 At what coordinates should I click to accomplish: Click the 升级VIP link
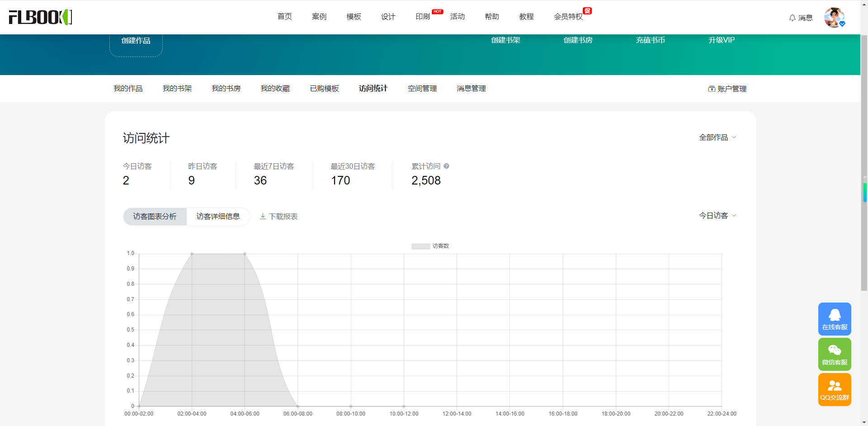point(721,40)
